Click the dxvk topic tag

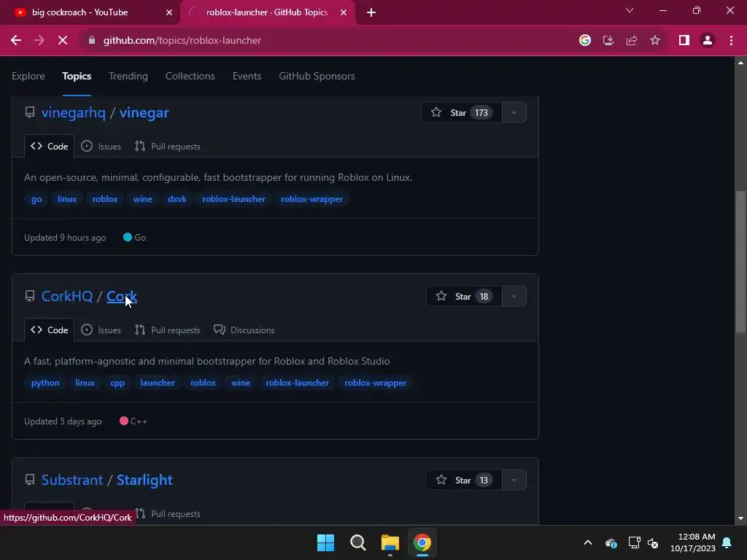177,199
